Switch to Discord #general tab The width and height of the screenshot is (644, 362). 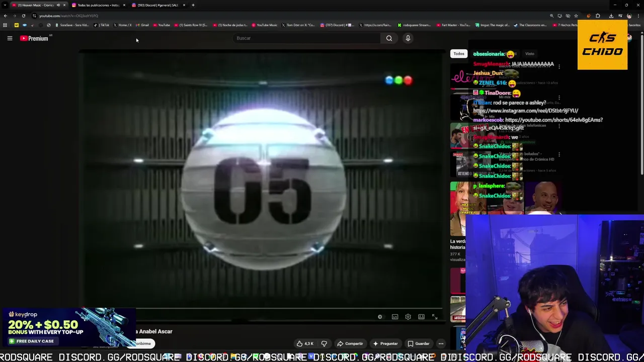(x=157, y=5)
